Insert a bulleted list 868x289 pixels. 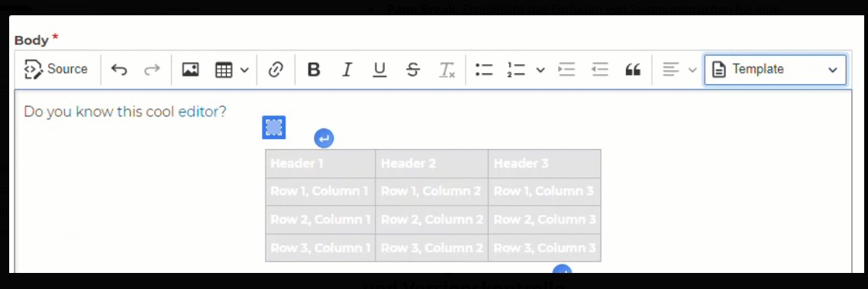click(484, 70)
